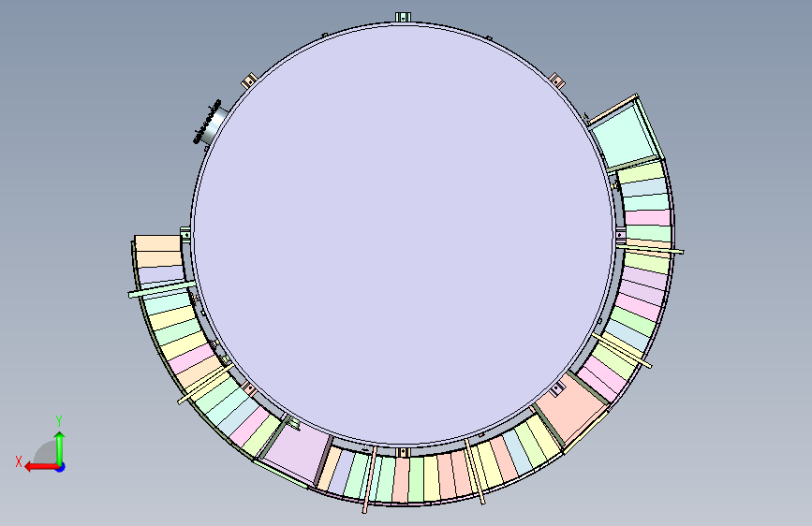Select the small tan lug on the tank's upper left
The image size is (812, 526).
tap(250, 80)
